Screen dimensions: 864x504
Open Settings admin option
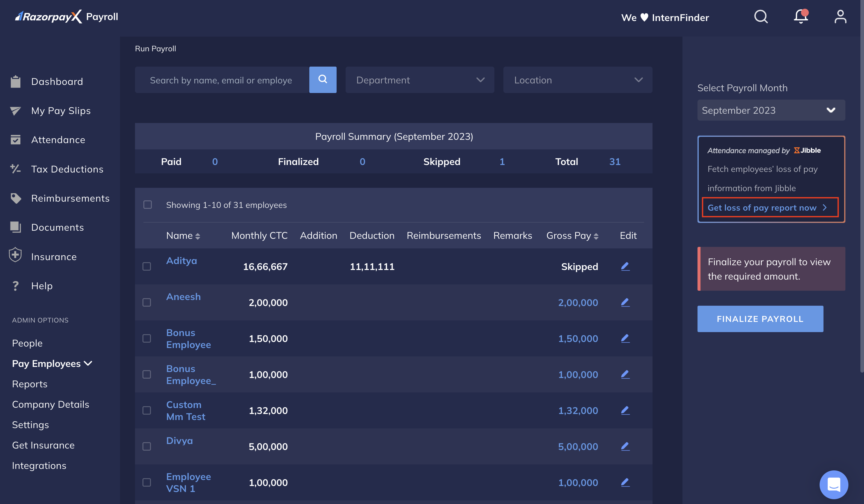31,424
